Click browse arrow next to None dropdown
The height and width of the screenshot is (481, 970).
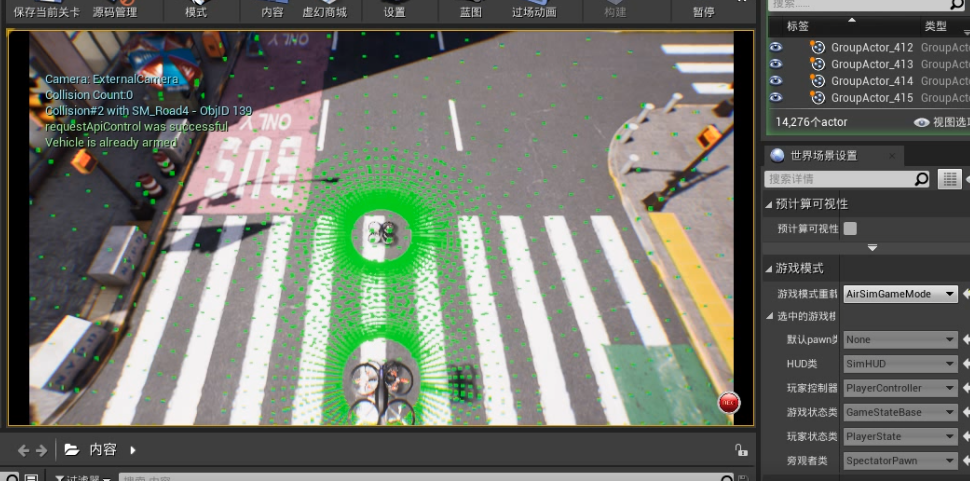966,339
